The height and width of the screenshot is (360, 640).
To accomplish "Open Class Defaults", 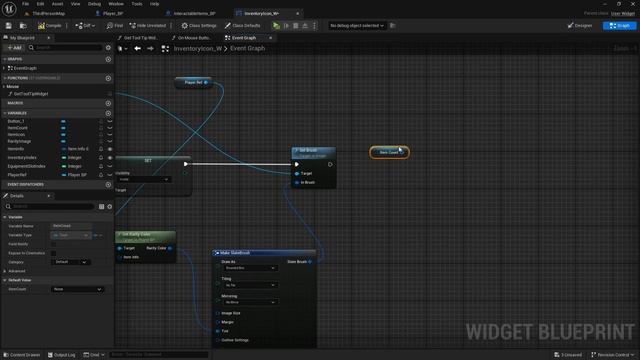I will pyautogui.click(x=242, y=26).
